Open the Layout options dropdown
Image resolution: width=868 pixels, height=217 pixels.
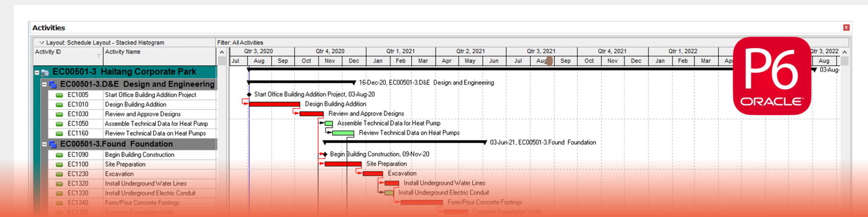[x=42, y=43]
